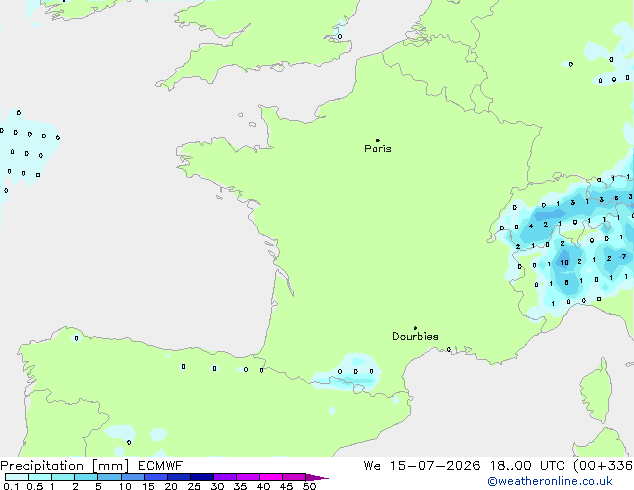
Task: Pick the legend swatch between 2 and 5
Action: (86, 477)
